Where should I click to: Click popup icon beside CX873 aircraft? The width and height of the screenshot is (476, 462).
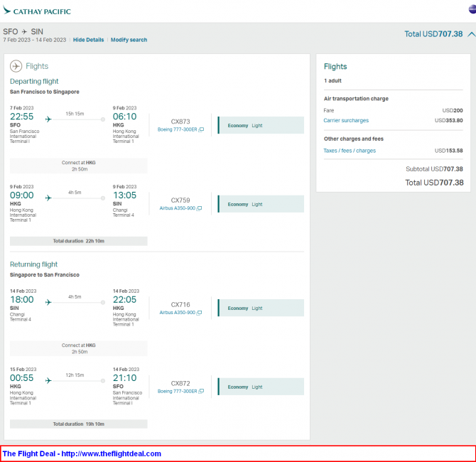201,129
